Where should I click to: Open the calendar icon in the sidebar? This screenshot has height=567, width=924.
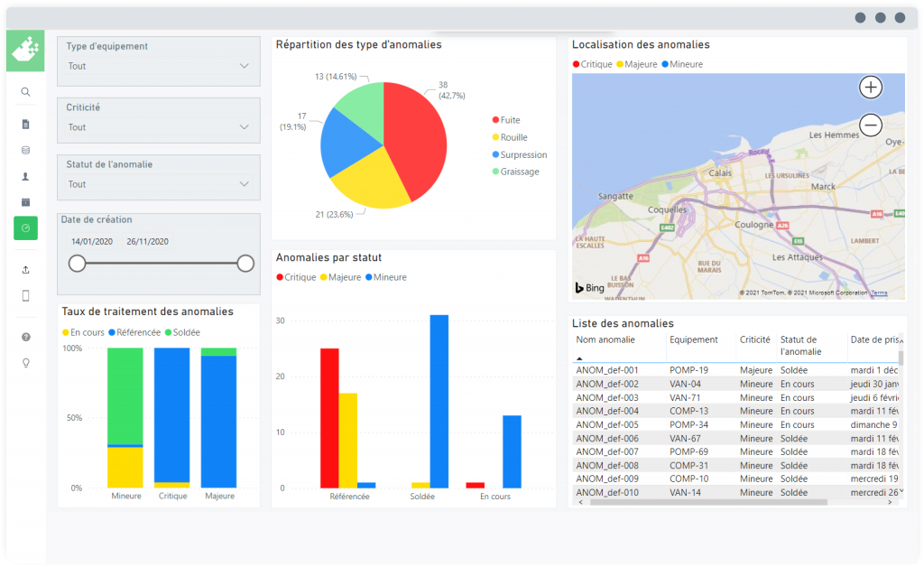pyautogui.click(x=25, y=202)
